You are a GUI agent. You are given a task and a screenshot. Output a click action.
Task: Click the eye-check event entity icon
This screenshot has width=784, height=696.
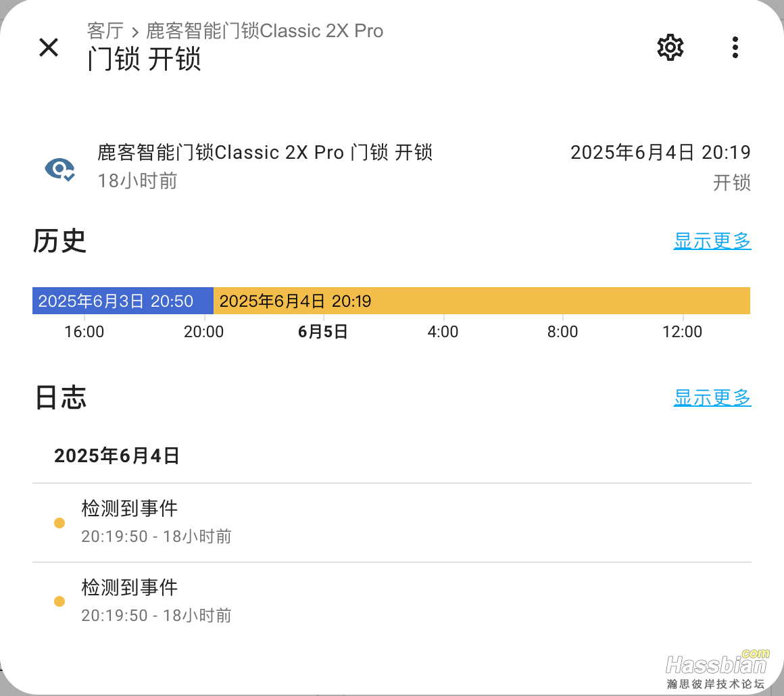tap(59, 169)
